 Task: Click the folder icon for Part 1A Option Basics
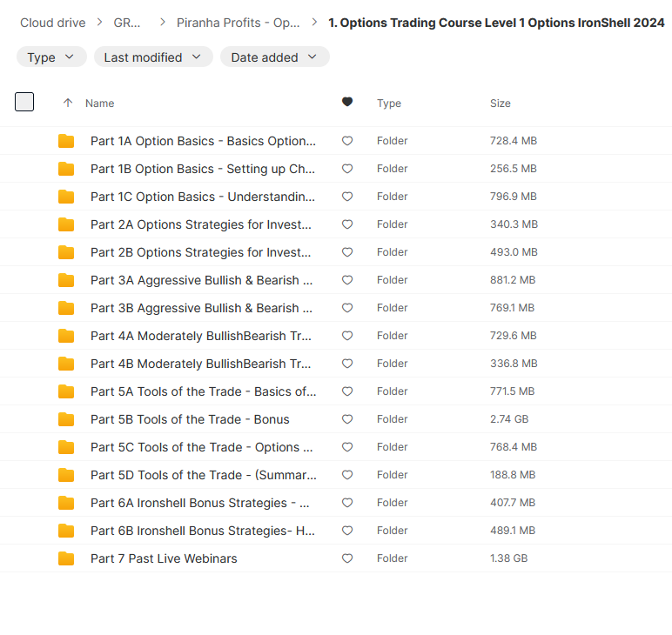click(x=66, y=141)
